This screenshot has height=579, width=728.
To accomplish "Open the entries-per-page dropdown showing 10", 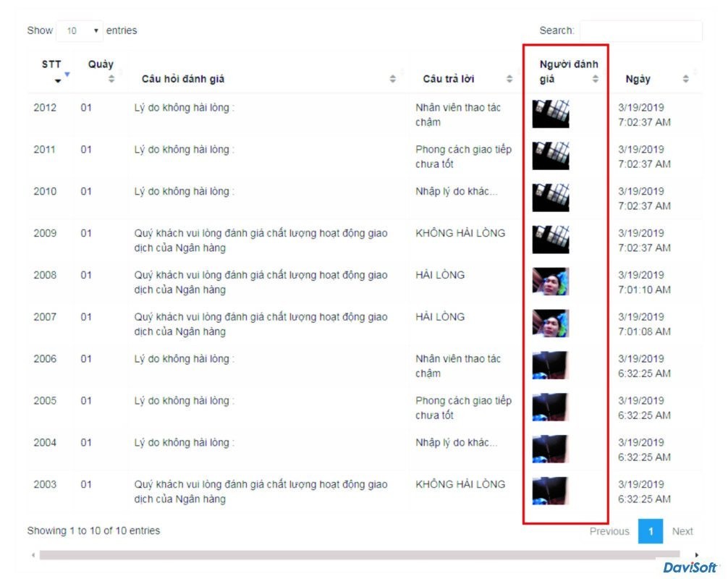I will point(81,31).
